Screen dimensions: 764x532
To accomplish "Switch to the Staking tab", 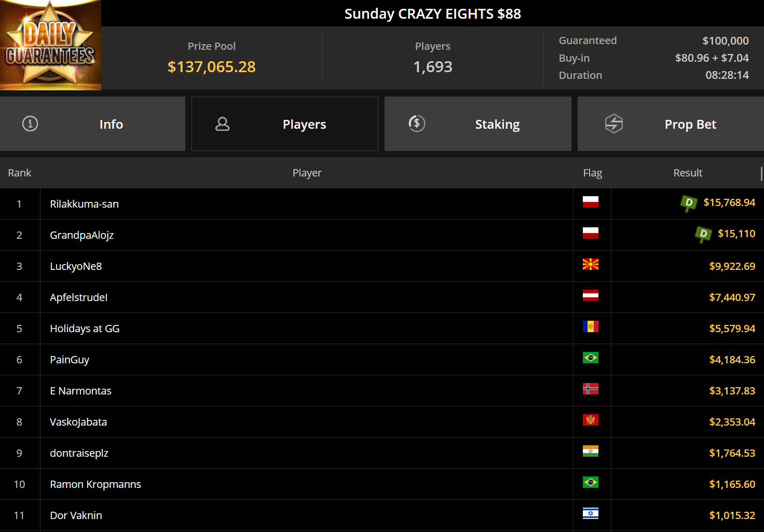I will tap(478, 124).
